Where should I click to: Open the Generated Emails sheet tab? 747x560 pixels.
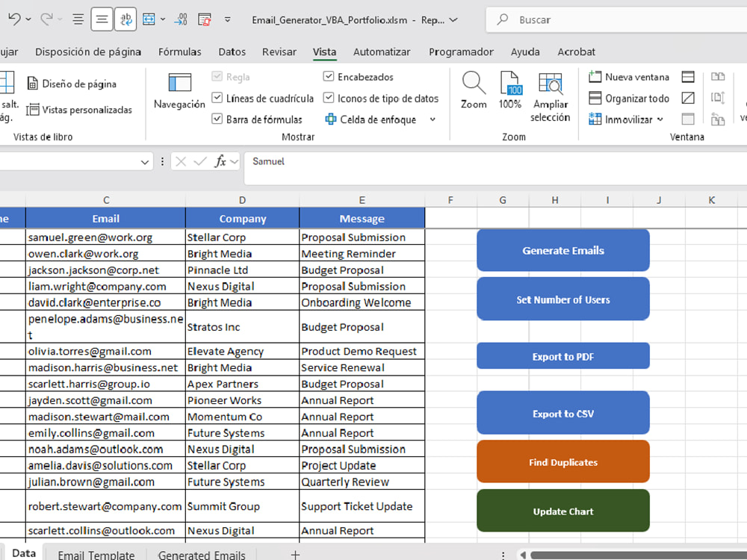(x=202, y=554)
